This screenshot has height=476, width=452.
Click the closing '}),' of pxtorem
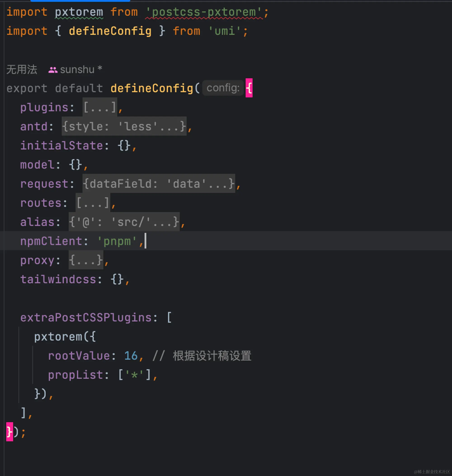43,394
